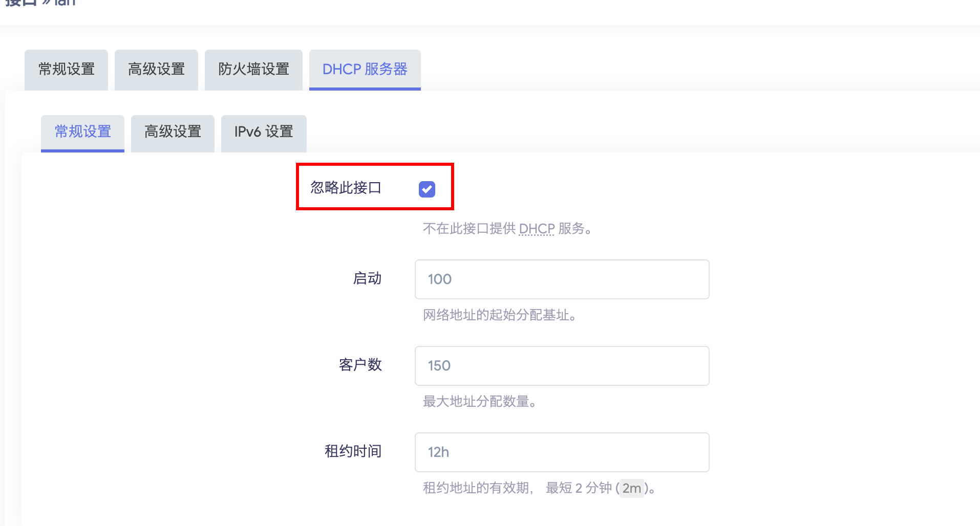Click the 常规设置 sub-tab under DHCP server

click(82, 132)
